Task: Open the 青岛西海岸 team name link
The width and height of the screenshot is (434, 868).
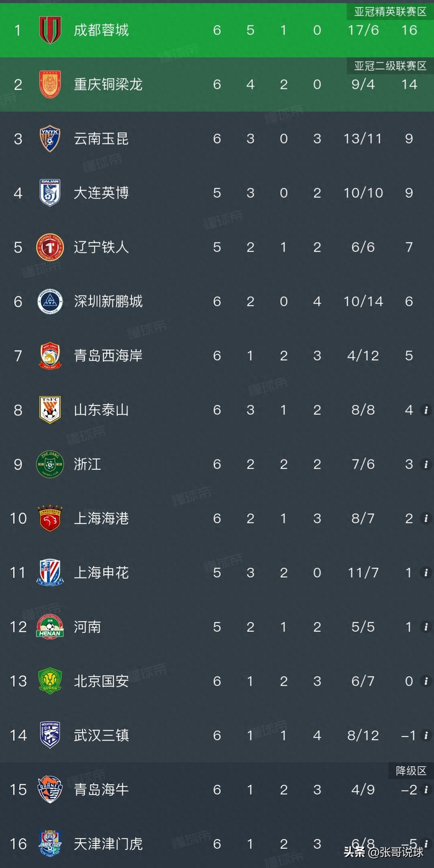Action: click(x=108, y=355)
